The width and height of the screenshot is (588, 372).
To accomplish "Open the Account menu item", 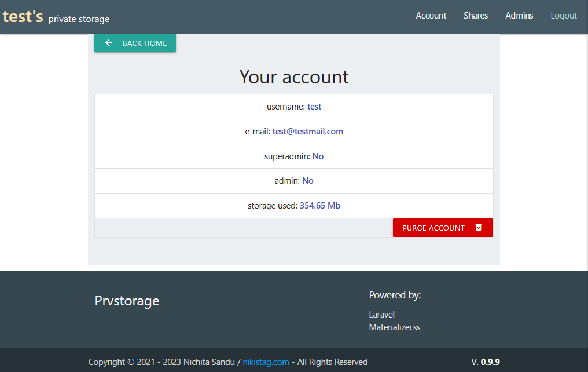I will [431, 16].
